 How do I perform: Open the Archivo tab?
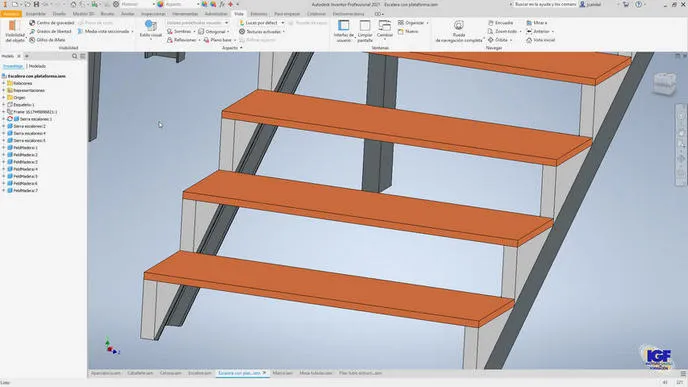11,14
